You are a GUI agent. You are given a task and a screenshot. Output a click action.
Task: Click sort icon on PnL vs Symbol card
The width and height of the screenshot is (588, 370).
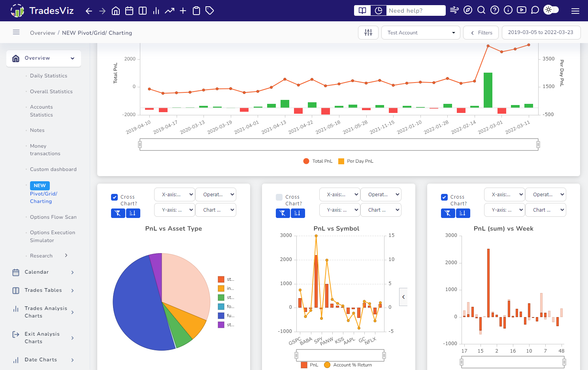(298, 213)
